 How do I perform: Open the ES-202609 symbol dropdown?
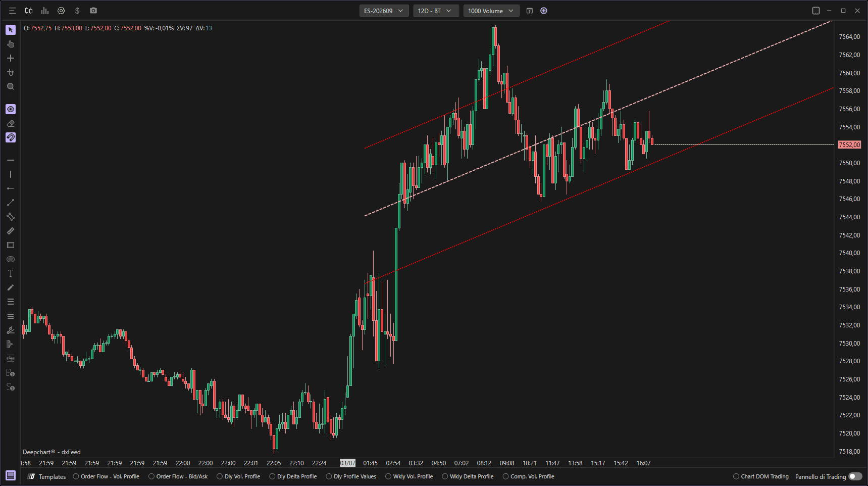click(x=384, y=11)
